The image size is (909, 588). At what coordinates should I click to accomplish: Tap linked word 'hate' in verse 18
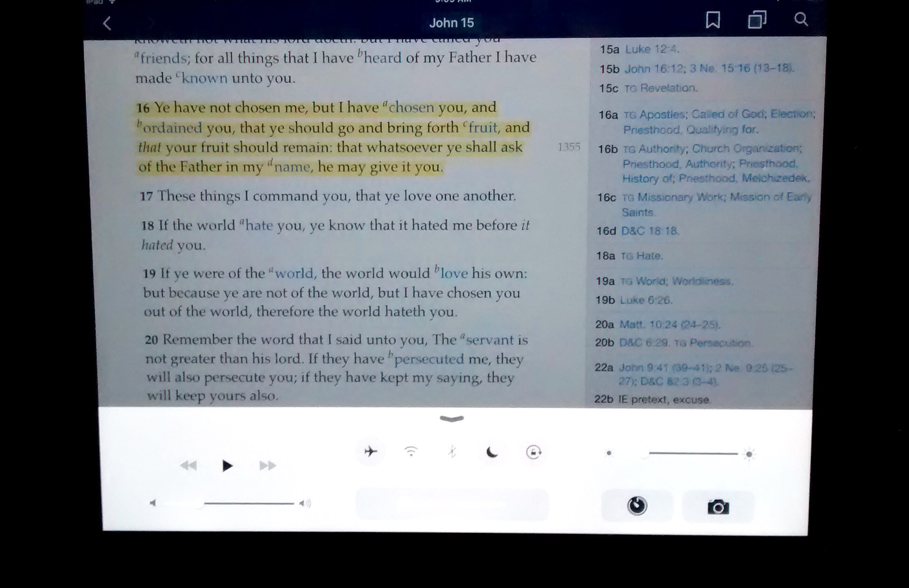[259, 226]
